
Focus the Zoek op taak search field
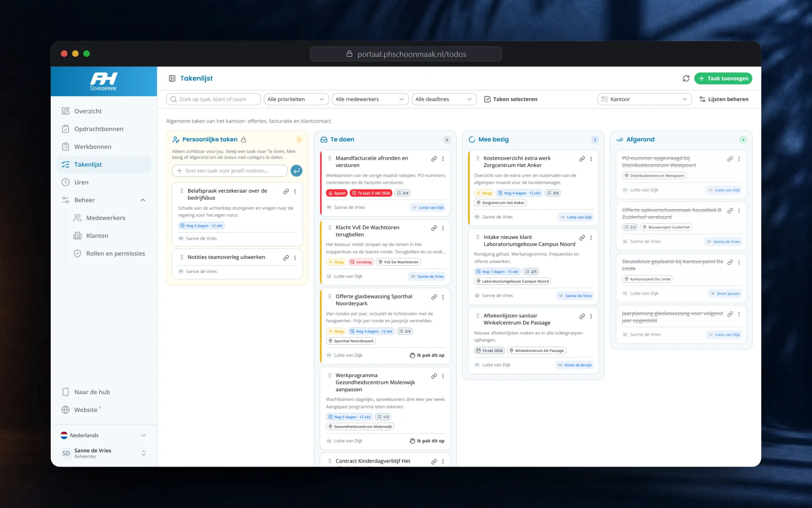pos(214,99)
